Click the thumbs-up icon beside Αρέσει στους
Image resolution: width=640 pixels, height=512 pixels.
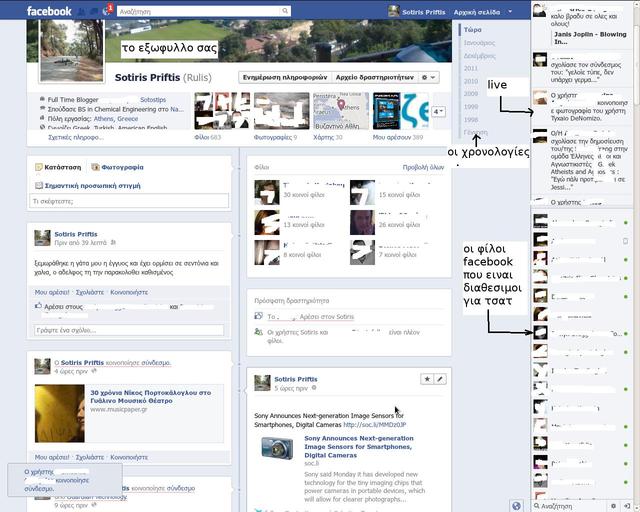pyautogui.click(x=38, y=306)
